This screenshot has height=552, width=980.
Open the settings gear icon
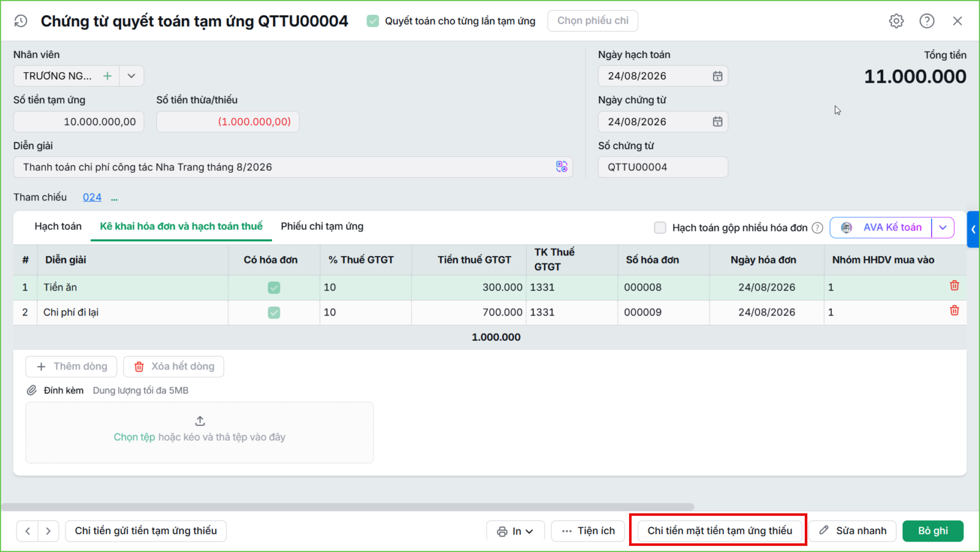(x=896, y=21)
